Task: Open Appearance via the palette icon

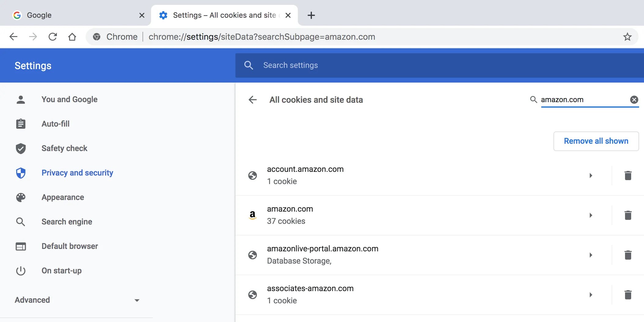Action: [x=20, y=197]
